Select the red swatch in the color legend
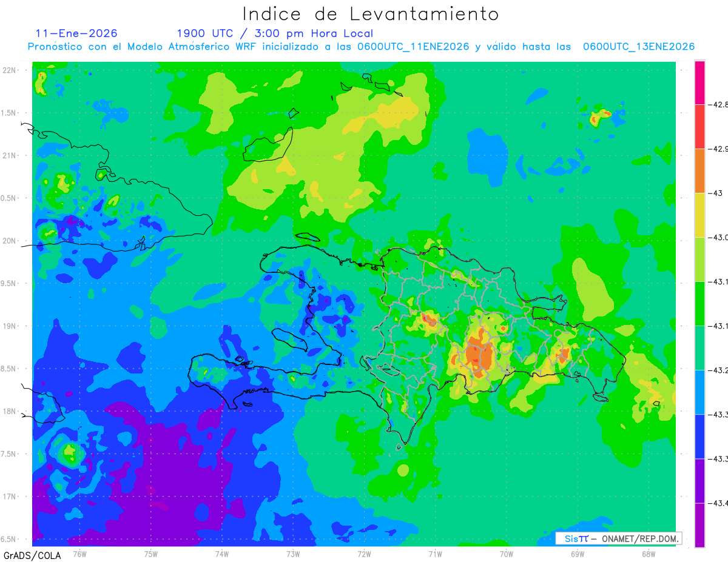Viewport: 728px width, 562px height. 699,126
